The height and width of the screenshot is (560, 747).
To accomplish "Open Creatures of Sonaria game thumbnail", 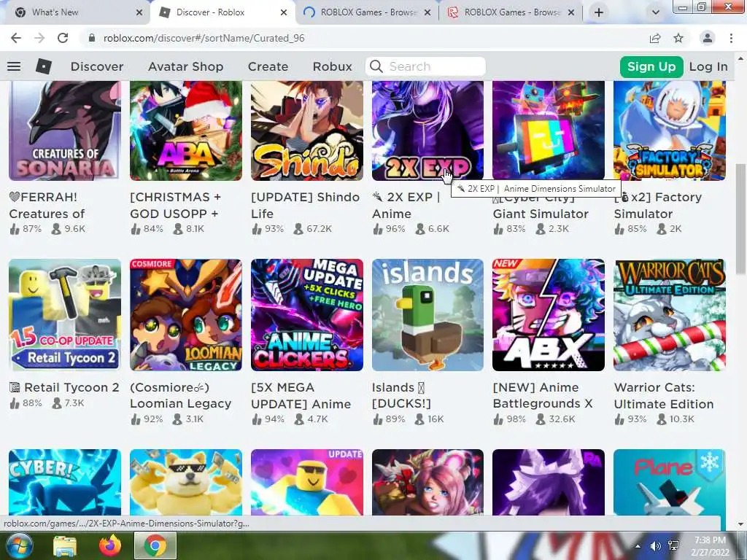I will click(x=65, y=130).
